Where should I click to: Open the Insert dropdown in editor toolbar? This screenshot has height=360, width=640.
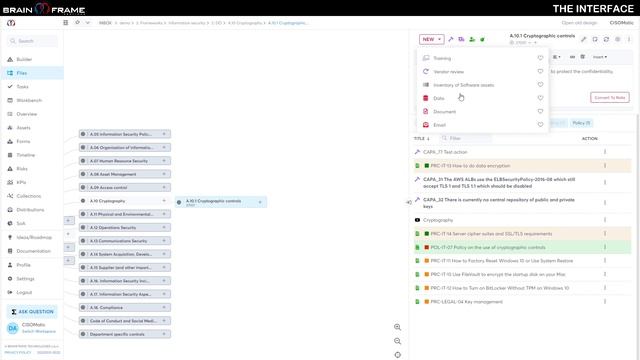point(600,57)
